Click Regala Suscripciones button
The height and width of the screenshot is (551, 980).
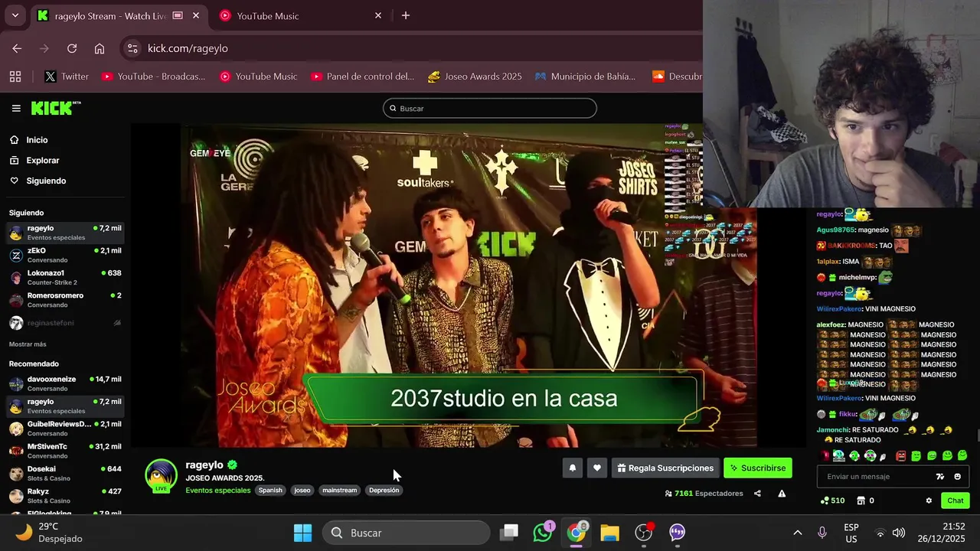coord(665,468)
